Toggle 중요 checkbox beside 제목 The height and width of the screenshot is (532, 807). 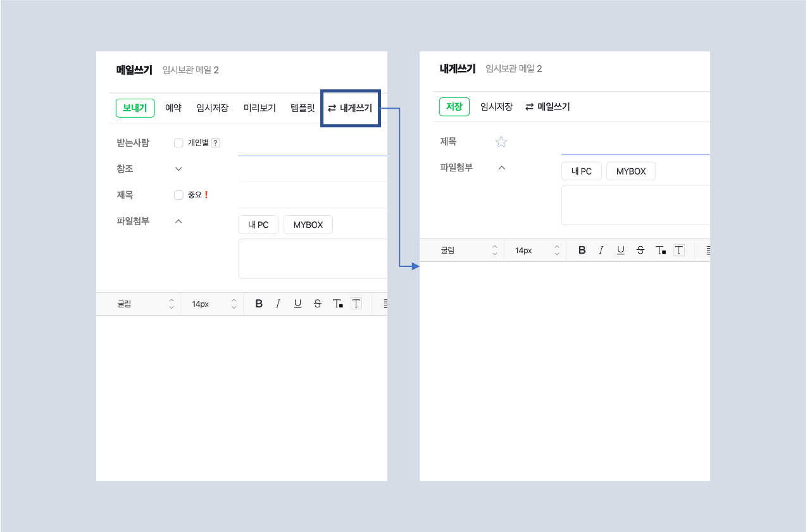tap(178, 195)
